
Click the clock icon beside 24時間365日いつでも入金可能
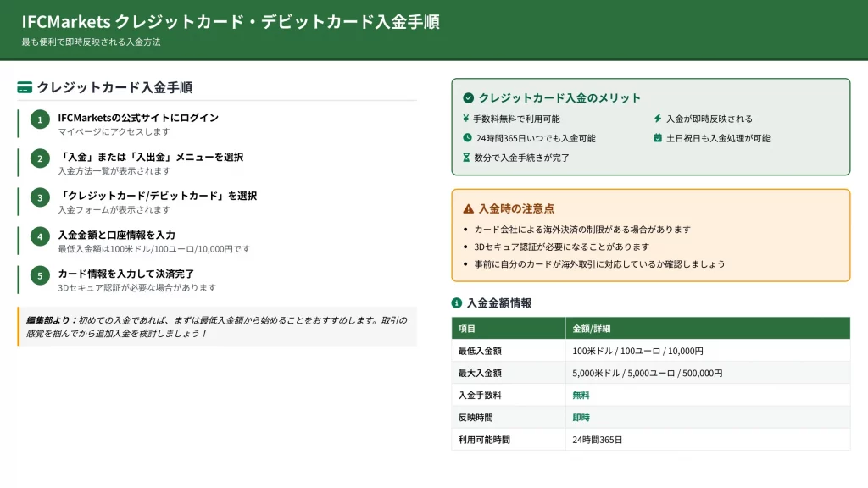click(x=467, y=138)
